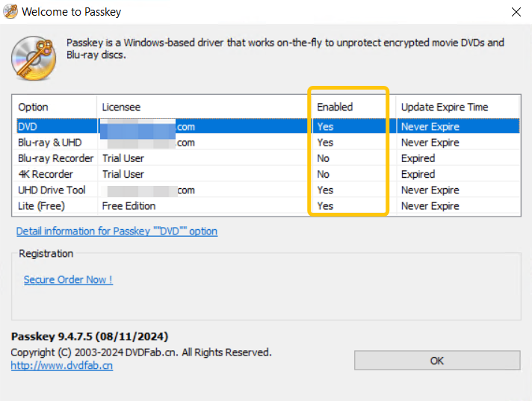Screen dimensions: 532x401
Task: Click the Passkey disc and key logo
Action: pos(34,57)
